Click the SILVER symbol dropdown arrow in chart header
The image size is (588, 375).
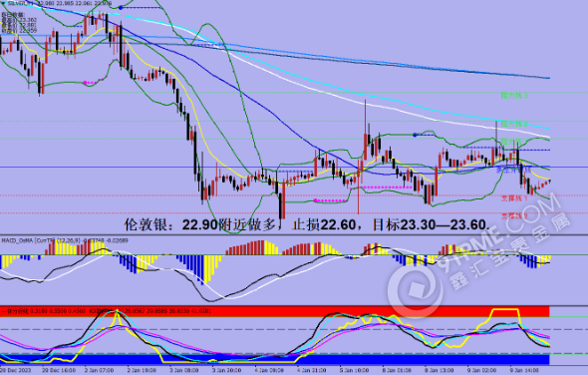pos(3,3)
